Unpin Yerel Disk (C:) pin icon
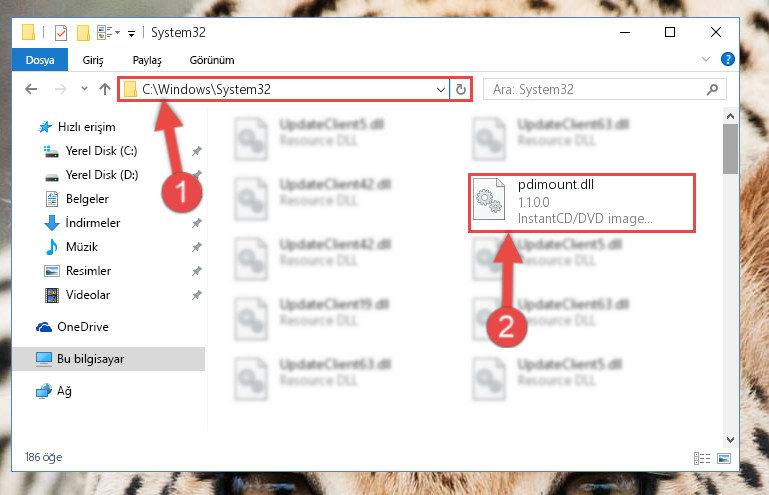The height and width of the screenshot is (495, 769). [197, 151]
